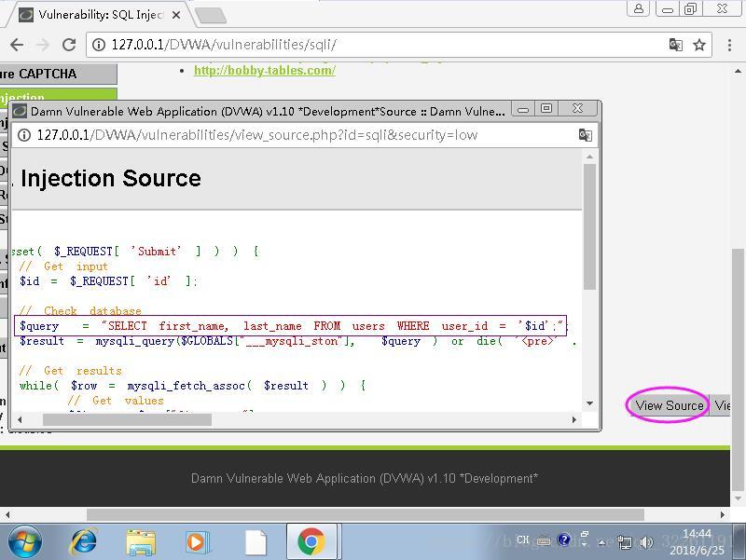Go back in main Chrome window
The width and height of the screenshot is (746, 560).
click(17, 45)
